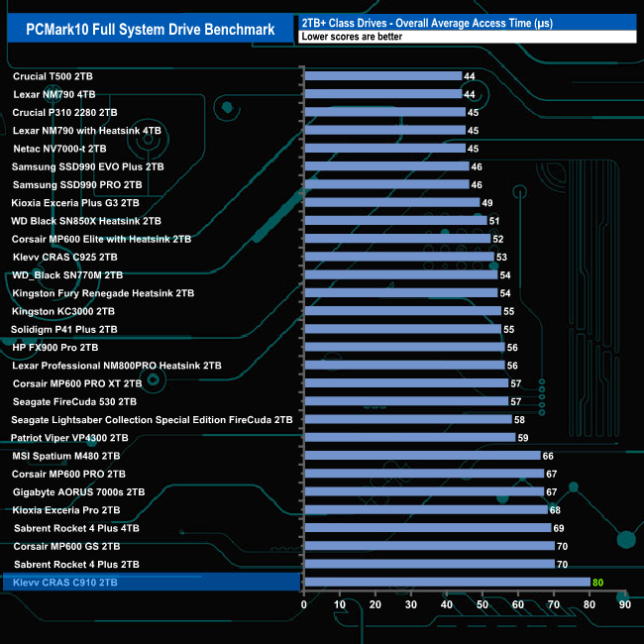Select the 'HP FX900 Pro 2TB' label
This screenshot has height=644, width=644.
(x=55, y=348)
